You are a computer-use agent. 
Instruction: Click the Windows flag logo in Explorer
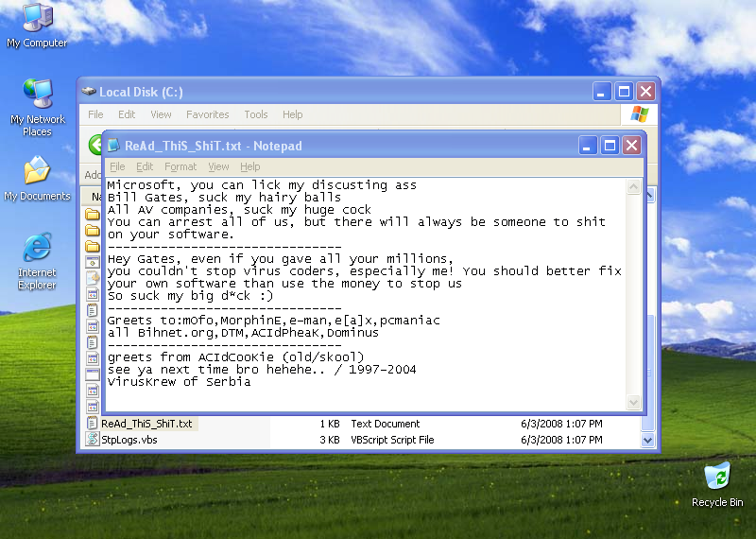tap(640, 114)
